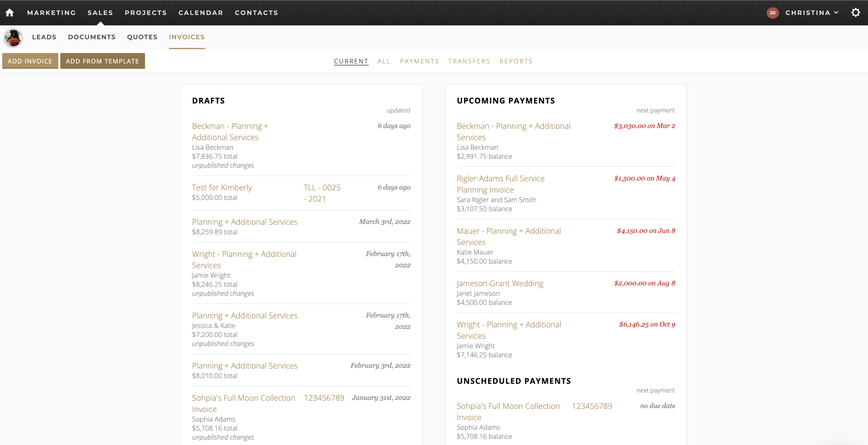View the Transfers tab
Image resolution: width=868 pixels, height=445 pixels.
click(469, 61)
